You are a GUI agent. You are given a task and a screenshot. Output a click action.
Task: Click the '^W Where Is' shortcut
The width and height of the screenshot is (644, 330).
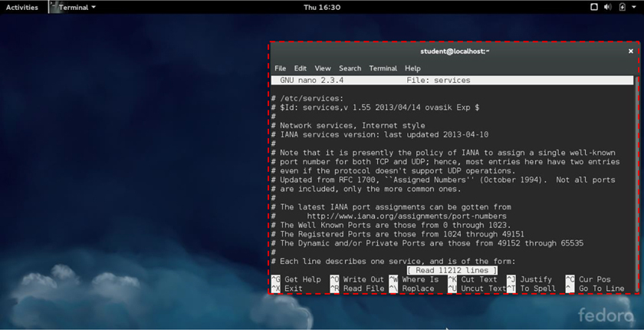pos(413,279)
